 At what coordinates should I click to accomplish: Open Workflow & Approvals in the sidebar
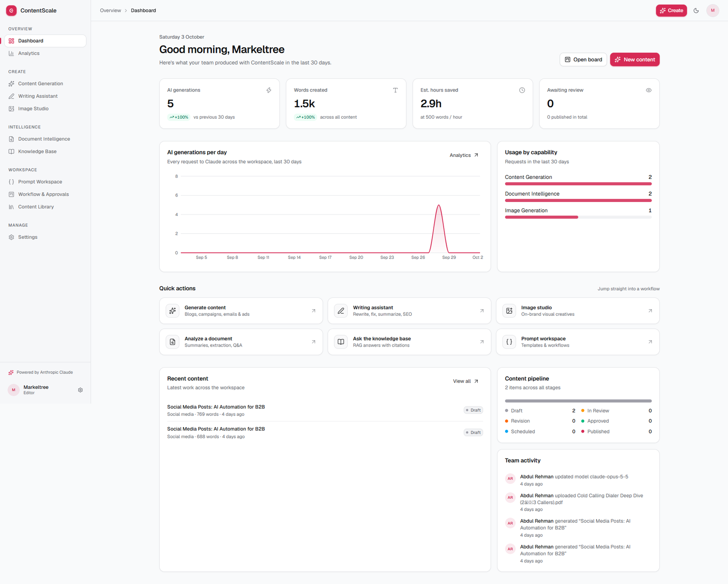(x=45, y=194)
